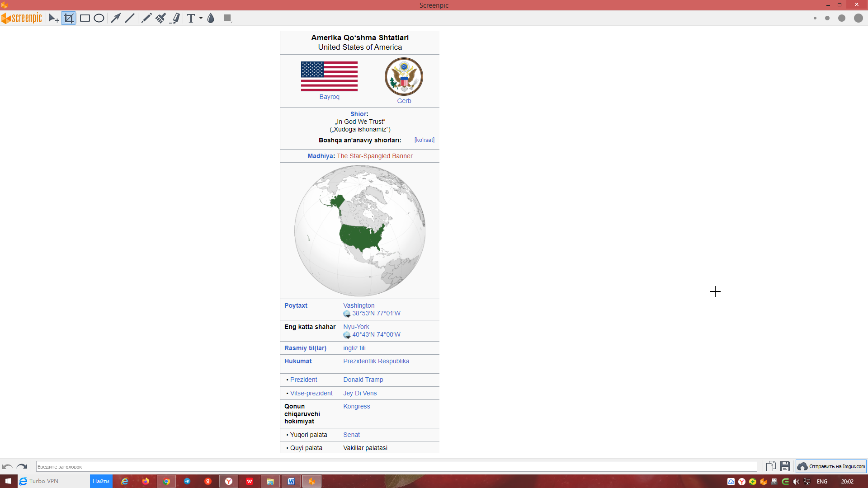Choose the ellipse drawing tool
Image resolution: width=868 pixels, height=488 pixels.
point(99,19)
